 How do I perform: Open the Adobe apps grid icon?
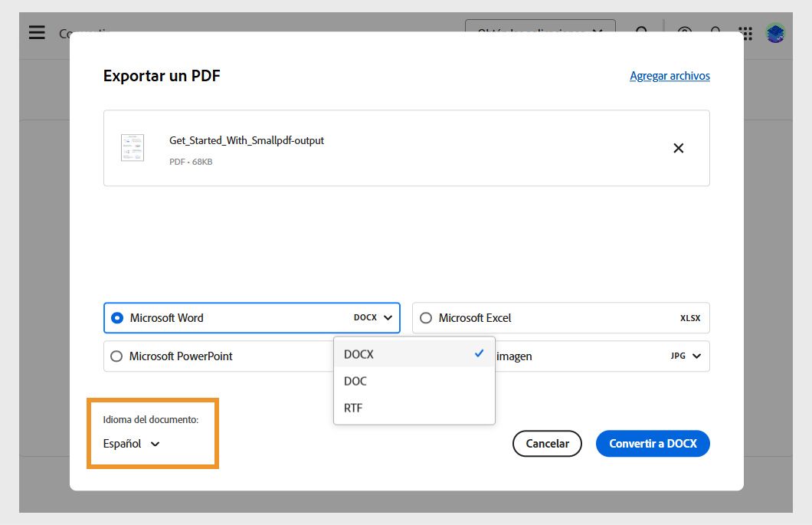[x=745, y=33]
